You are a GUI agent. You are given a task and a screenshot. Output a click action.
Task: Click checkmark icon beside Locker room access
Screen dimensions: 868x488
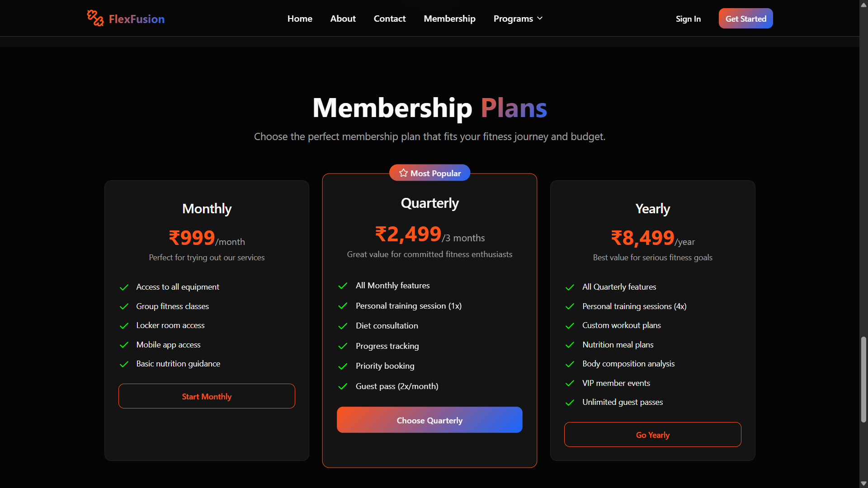click(124, 326)
